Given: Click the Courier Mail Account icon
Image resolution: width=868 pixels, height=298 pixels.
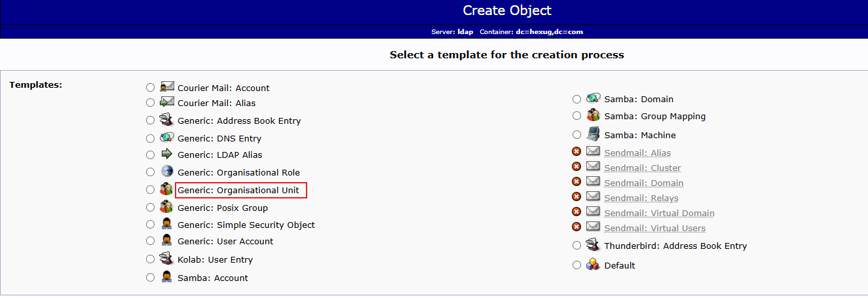Looking at the screenshot, I should coord(167,86).
